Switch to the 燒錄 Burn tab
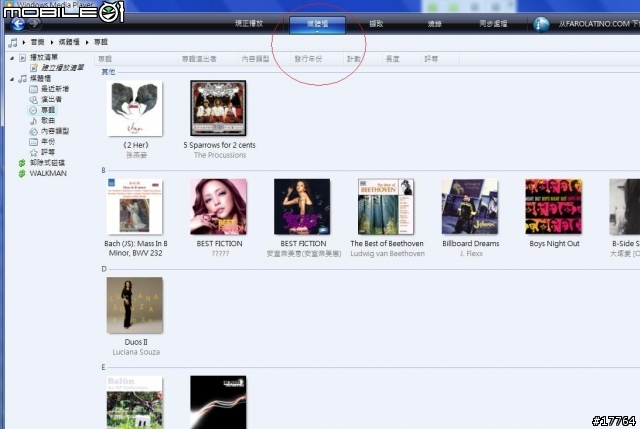The height and width of the screenshot is (429, 640). pyautogui.click(x=434, y=24)
